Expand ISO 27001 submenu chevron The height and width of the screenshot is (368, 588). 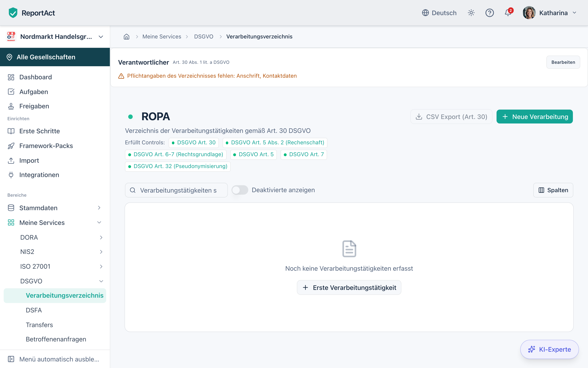[x=101, y=267]
